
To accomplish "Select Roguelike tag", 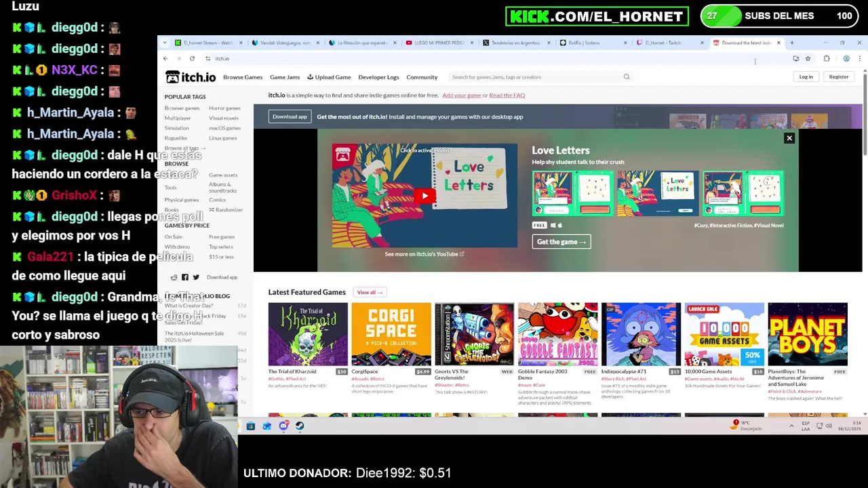I will click(176, 138).
